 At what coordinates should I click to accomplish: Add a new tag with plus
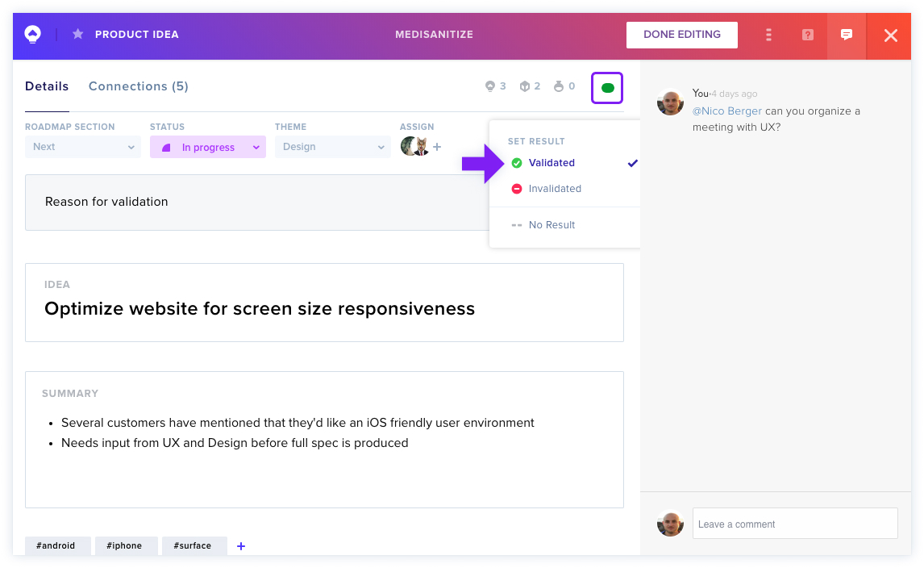(x=240, y=546)
